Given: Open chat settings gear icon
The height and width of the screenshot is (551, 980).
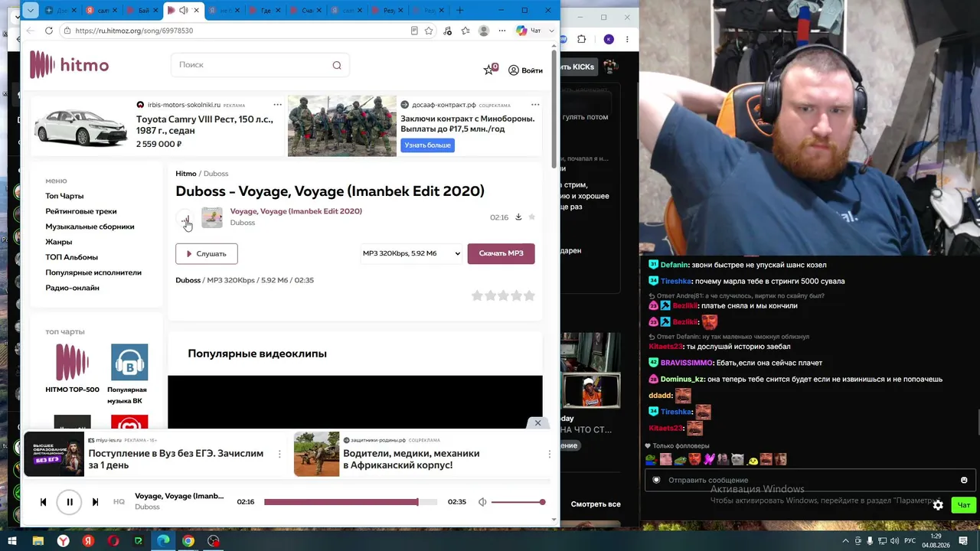Looking at the screenshot, I should click(x=938, y=505).
